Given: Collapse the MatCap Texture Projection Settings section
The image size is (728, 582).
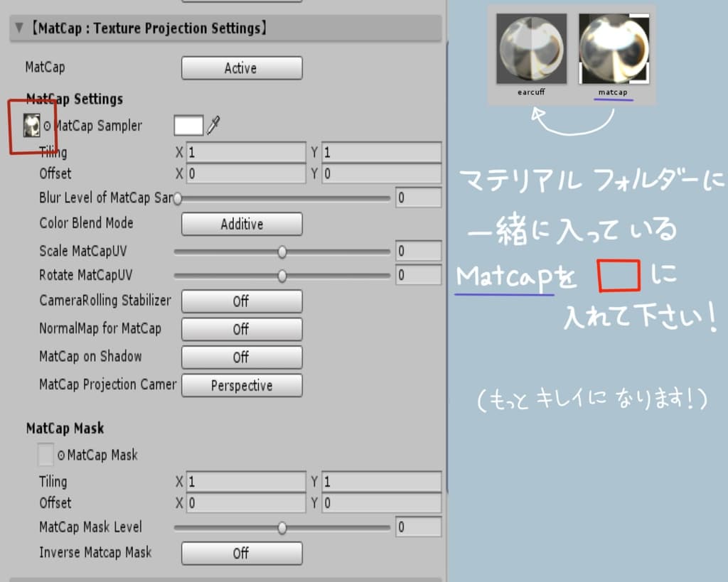Looking at the screenshot, I should click(19, 28).
